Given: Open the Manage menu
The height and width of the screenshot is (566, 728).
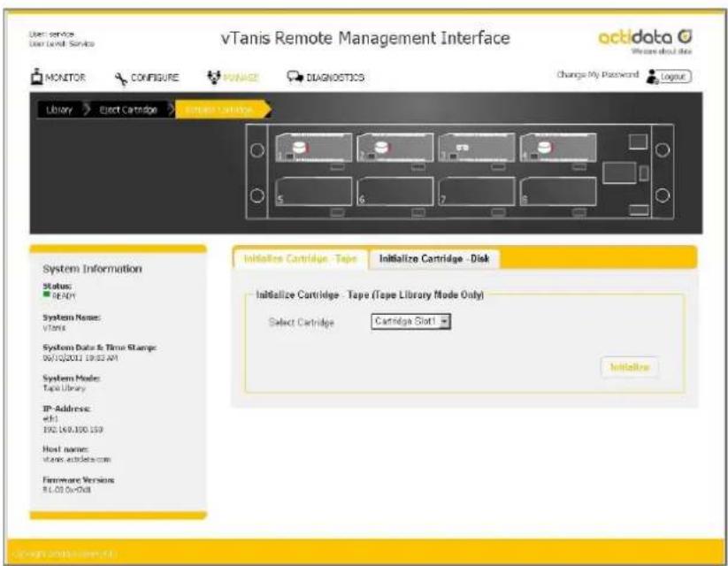Looking at the screenshot, I should 233,77.
